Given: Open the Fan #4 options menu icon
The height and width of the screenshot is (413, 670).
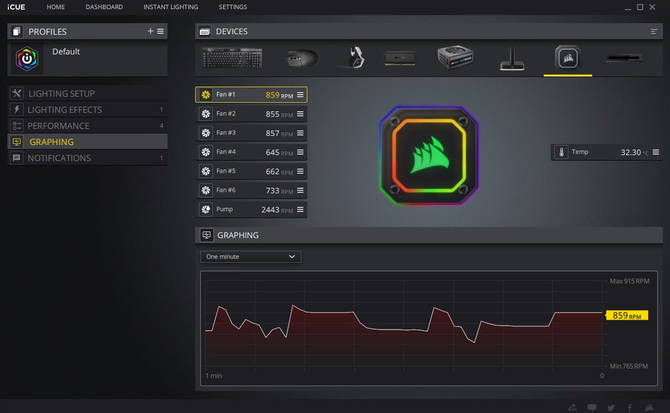Looking at the screenshot, I should click(300, 152).
